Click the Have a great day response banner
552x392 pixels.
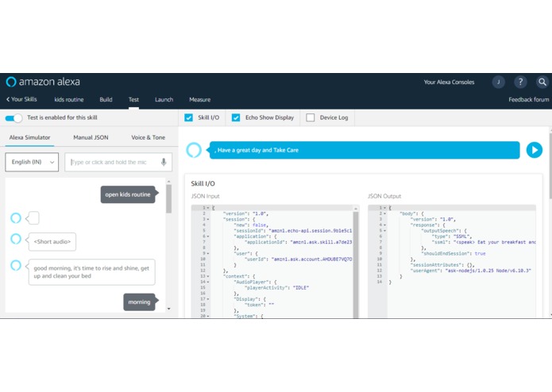point(365,150)
